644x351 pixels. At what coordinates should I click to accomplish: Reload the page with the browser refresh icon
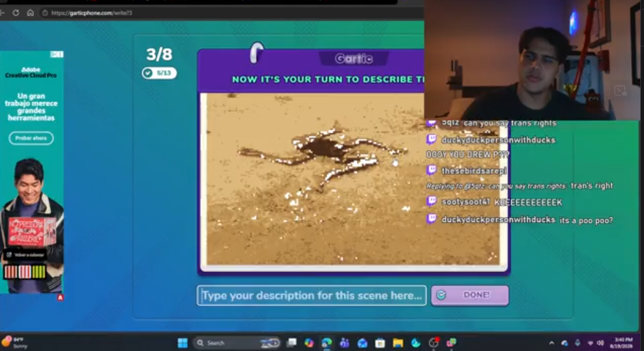[15, 12]
